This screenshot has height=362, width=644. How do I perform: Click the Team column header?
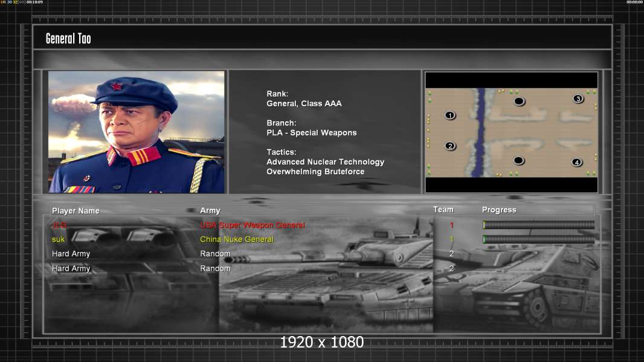[443, 209]
